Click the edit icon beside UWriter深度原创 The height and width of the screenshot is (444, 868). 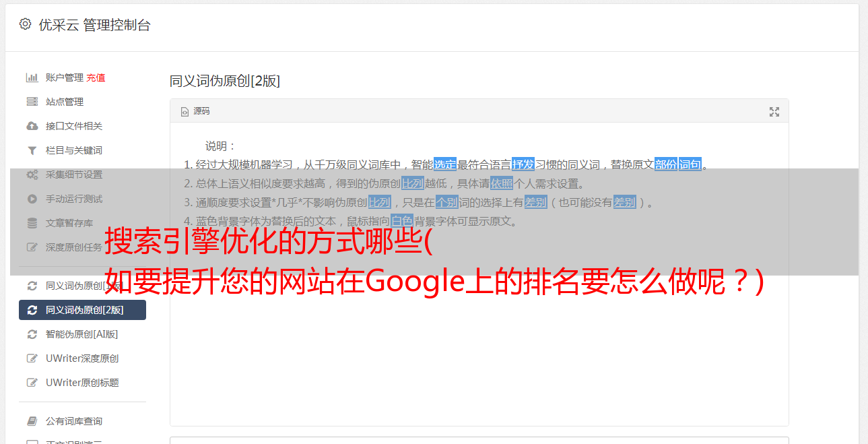click(32, 358)
